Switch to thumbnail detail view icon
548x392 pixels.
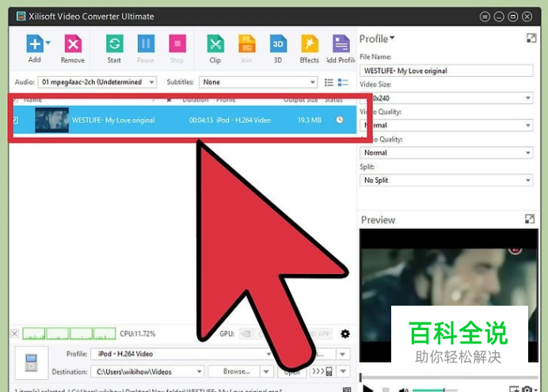pyautogui.click(x=343, y=82)
